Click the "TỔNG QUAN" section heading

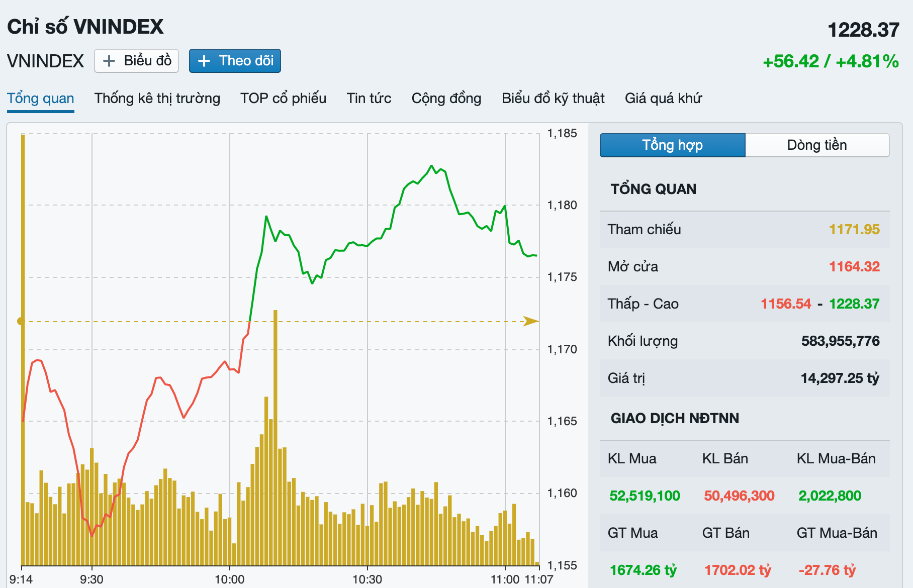pos(654,189)
